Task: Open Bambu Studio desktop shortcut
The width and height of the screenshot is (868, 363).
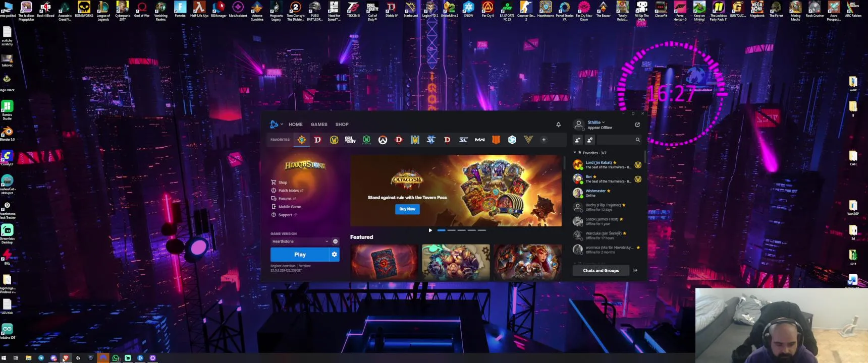Action: (x=7, y=110)
